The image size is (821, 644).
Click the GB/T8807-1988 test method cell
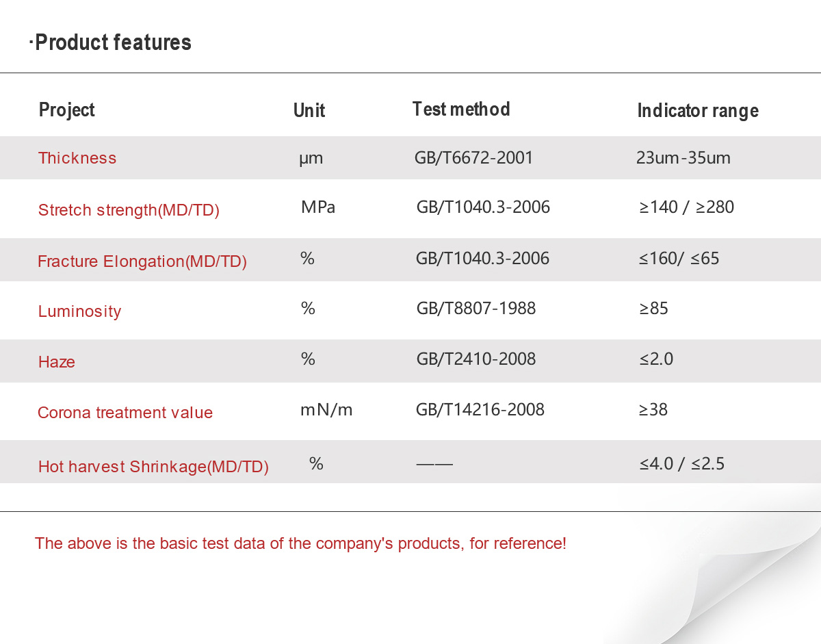[476, 309]
